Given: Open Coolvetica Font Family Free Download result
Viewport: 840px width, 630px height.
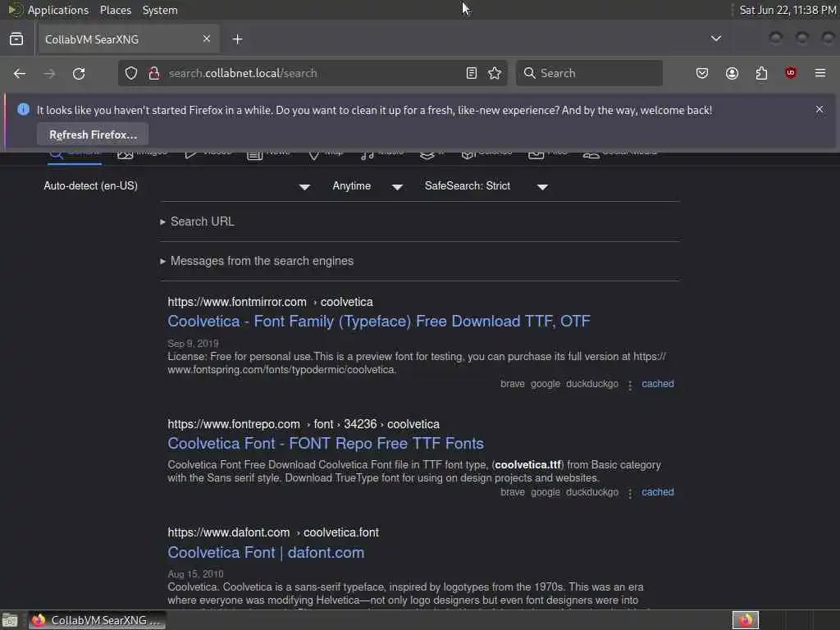Looking at the screenshot, I should (x=379, y=321).
